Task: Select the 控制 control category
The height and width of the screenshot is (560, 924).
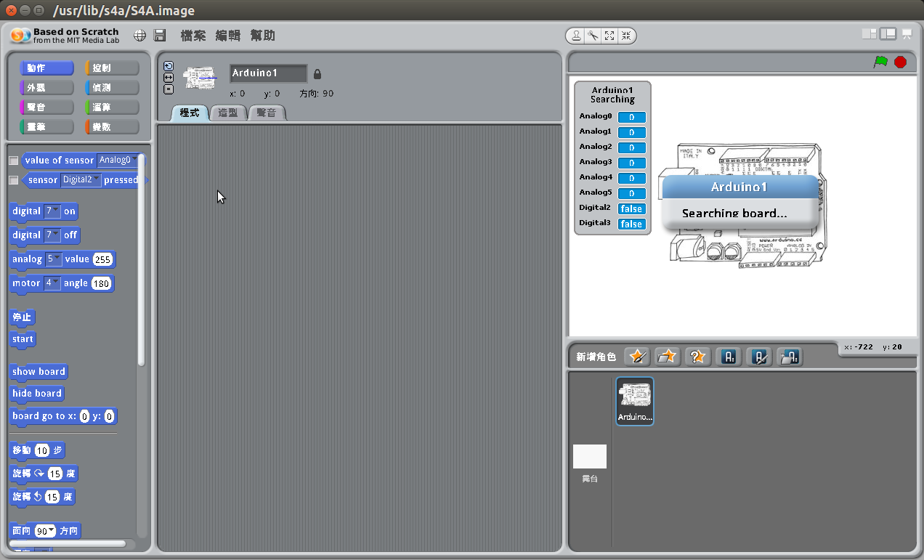Action: [112, 68]
